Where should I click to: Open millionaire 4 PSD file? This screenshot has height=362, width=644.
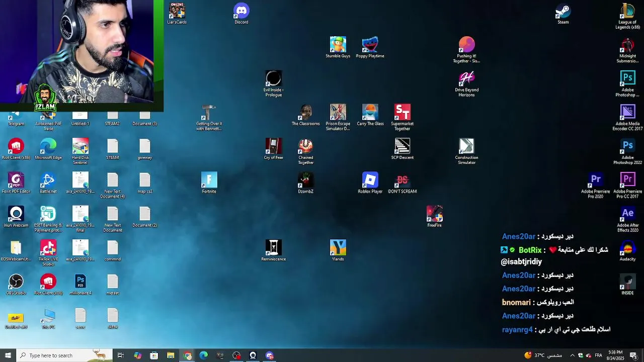click(x=80, y=284)
